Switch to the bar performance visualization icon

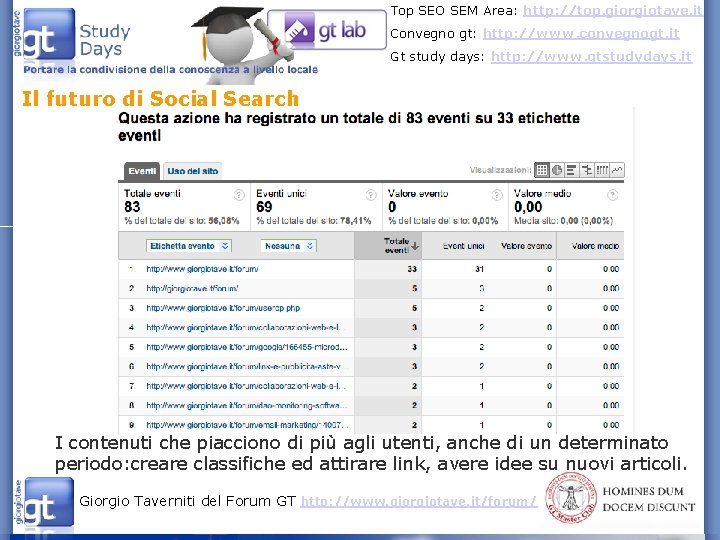pyautogui.click(x=571, y=170)
